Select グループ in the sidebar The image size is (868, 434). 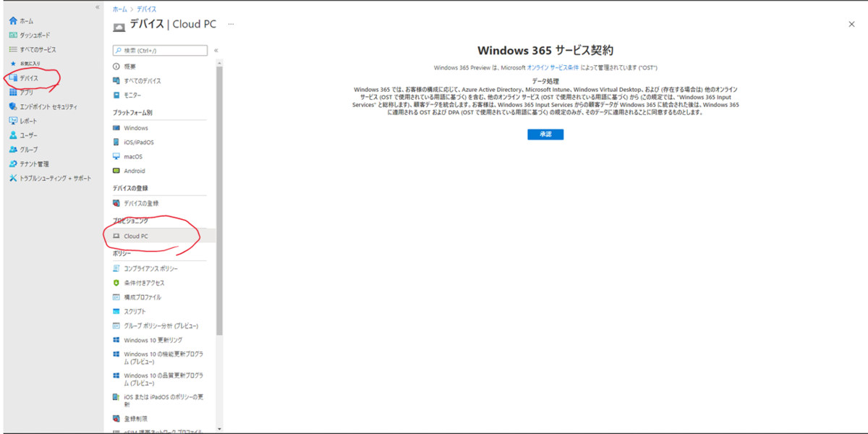(x=27, y=150)
